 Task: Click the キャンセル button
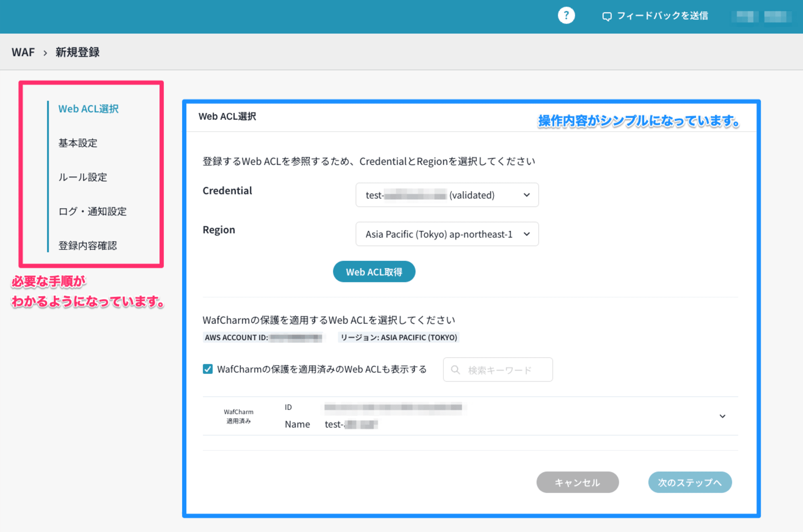pos(577,482)
